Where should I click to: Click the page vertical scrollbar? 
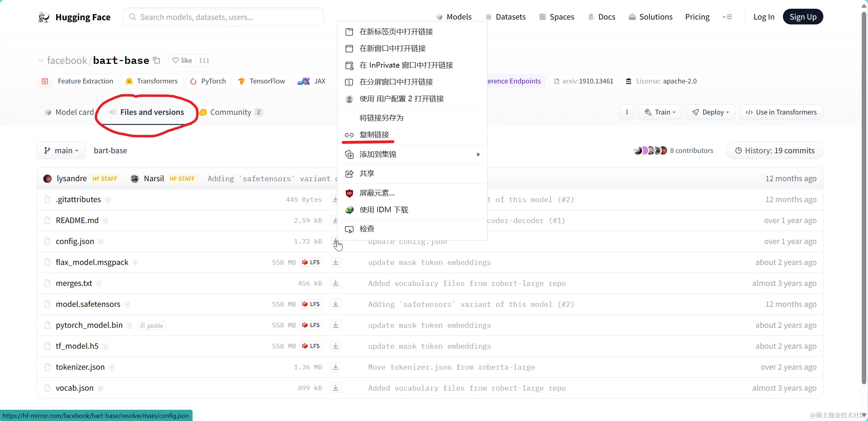click(864, 195)
